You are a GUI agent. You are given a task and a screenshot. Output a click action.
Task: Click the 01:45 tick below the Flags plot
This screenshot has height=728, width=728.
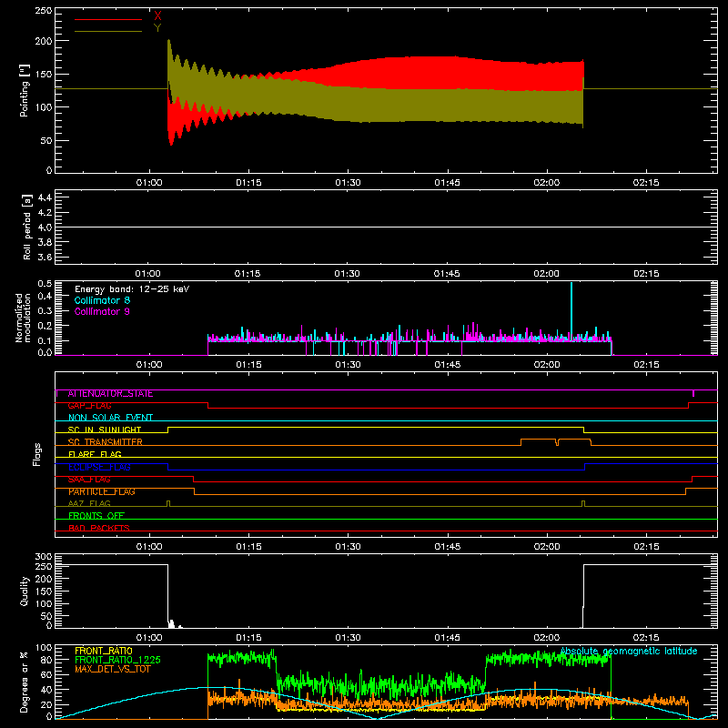pos(448,547)
